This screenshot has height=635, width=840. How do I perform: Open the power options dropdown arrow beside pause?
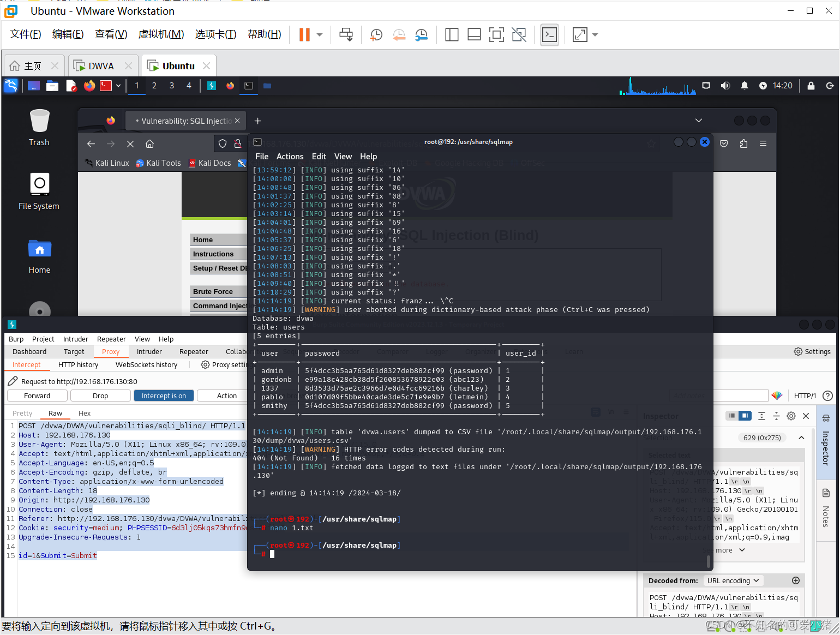pyautogui.click(x=320, y=35)
